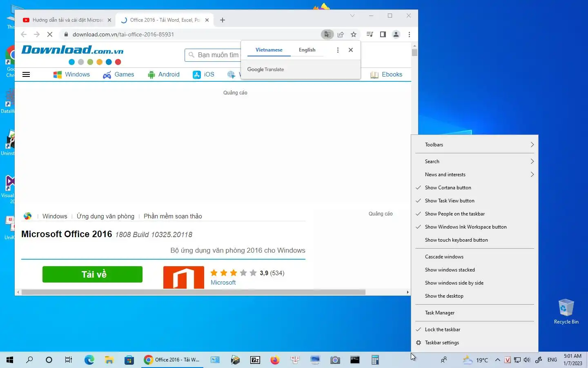Screen dimensions: 588x368
Task: Open Microsoft Edge from the taskbar
Action: pos(89,360)
